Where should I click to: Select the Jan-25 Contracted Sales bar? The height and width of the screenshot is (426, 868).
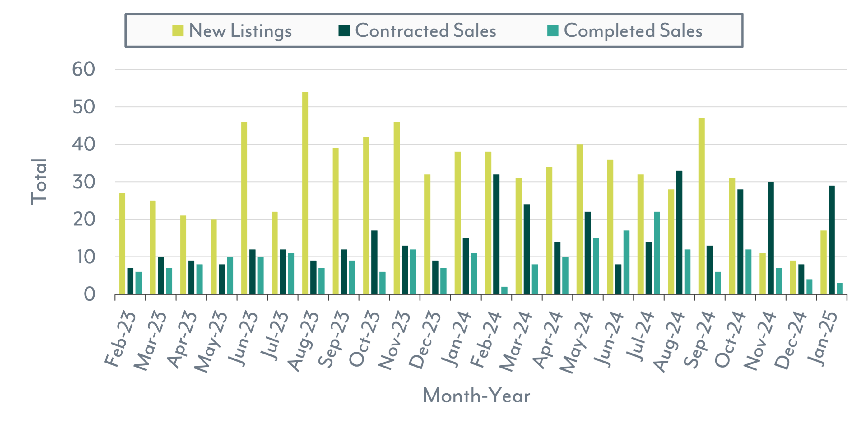[x=832, y=240]
